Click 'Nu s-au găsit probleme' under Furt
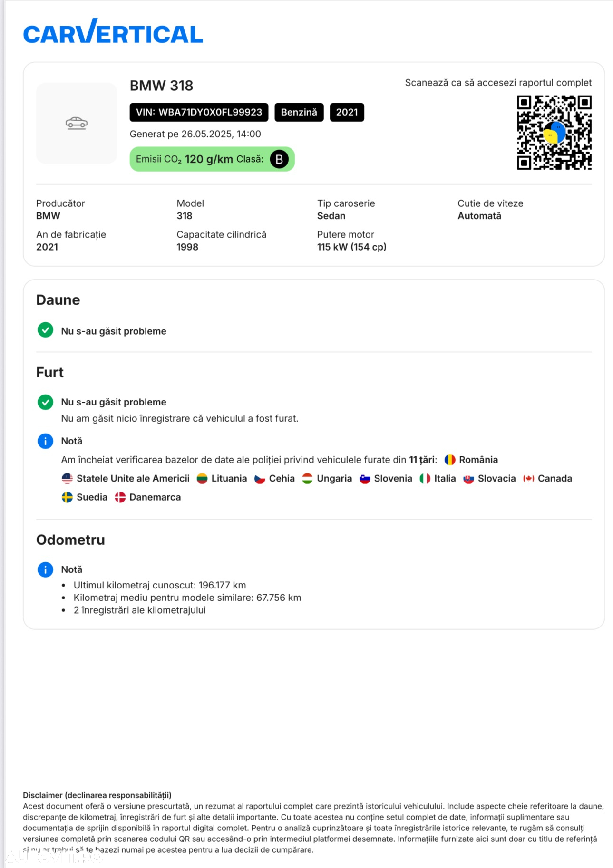Viewport: 613px width, 868px height. pos(114,402)
